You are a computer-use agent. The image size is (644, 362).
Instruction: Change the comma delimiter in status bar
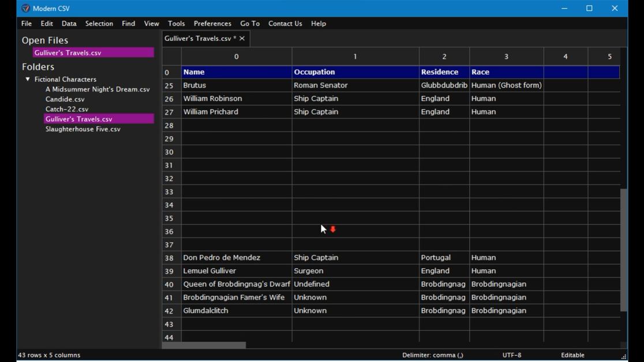432,355
